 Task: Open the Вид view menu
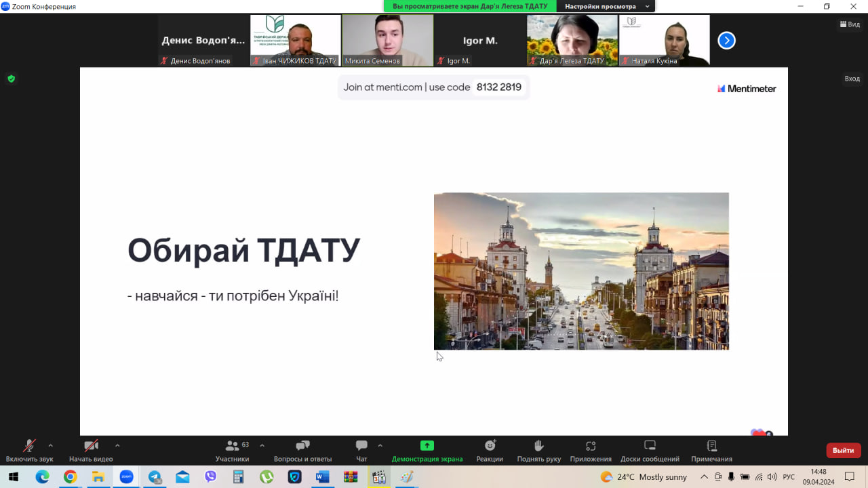[850, 24]
